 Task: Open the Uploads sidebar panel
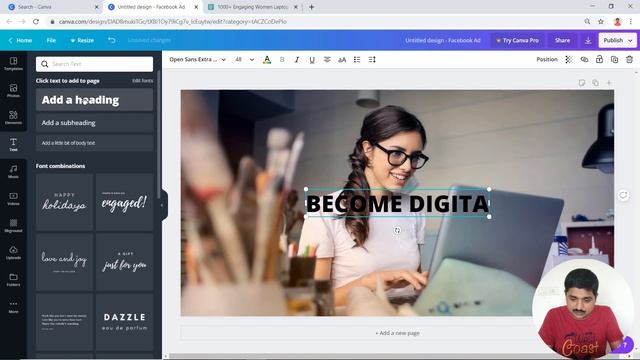[13, 252]
